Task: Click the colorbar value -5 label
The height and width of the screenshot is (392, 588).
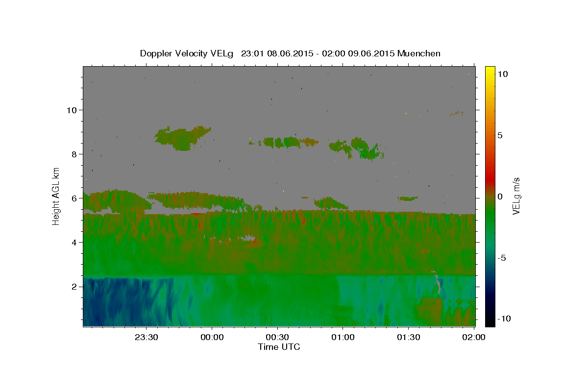Action: [x=501, y=258]
